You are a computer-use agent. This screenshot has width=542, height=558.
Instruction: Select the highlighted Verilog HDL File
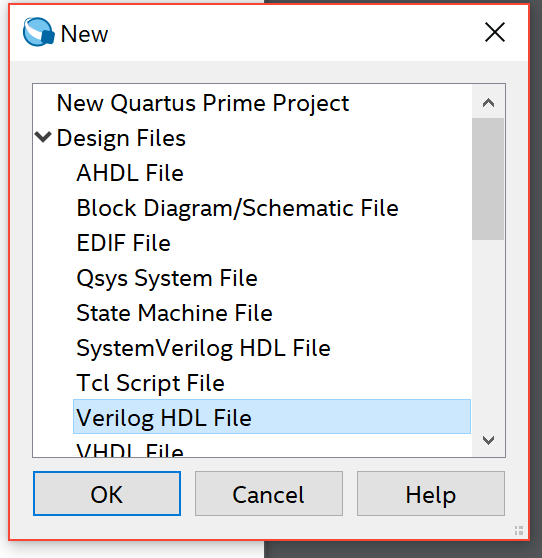pos(272,417)
